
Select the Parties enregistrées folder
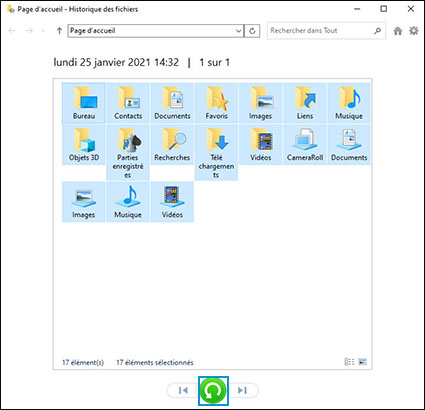click(128, 152)
